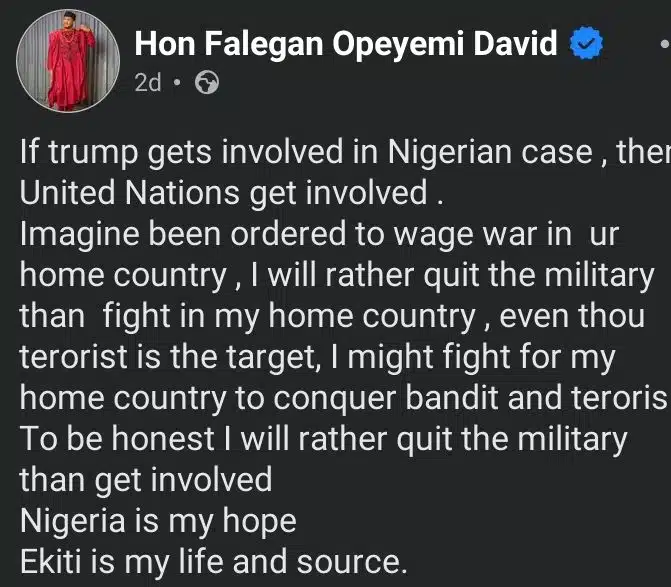671x587 pixels.
Task: Open Hon Falegan Opeyemi David's profile name
Action: pos(346,44)
